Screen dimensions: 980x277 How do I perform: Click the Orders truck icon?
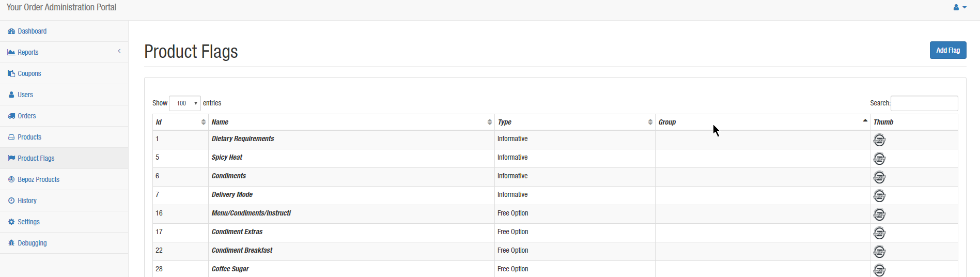coord(11,116)
